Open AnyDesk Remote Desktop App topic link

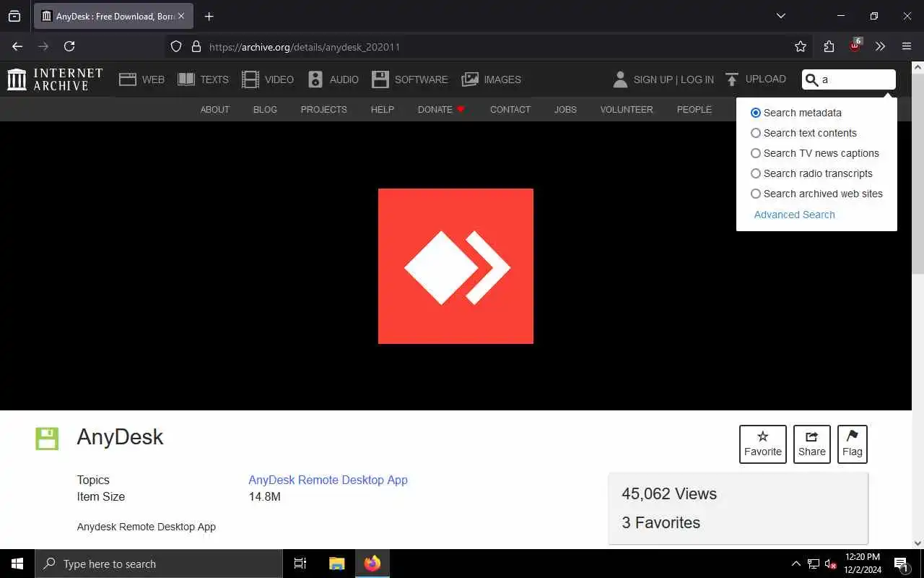pos(328,480)
